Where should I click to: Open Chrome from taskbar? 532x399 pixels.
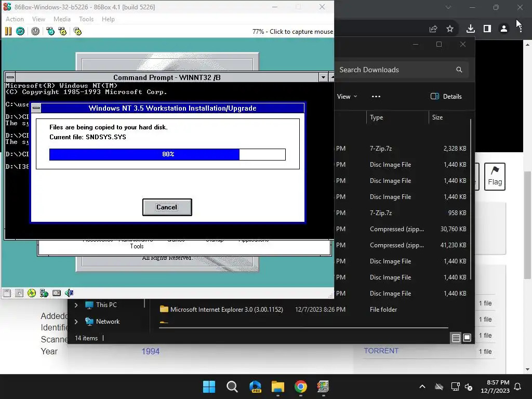(x=301, y=387)
